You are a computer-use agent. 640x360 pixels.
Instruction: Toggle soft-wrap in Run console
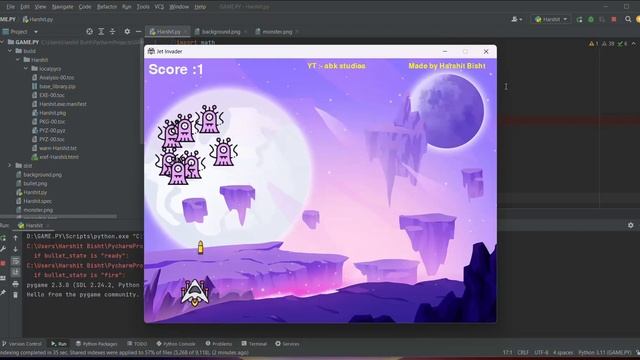pos(16,260)
